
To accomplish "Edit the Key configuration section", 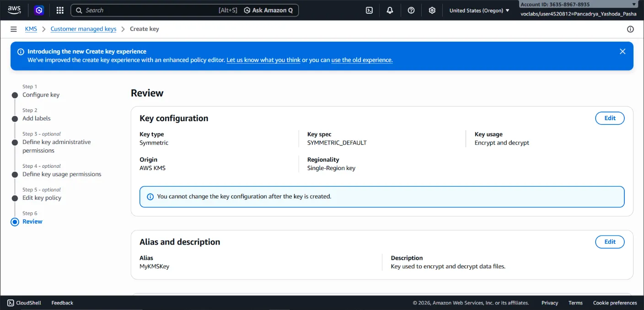I will [610, 118].
